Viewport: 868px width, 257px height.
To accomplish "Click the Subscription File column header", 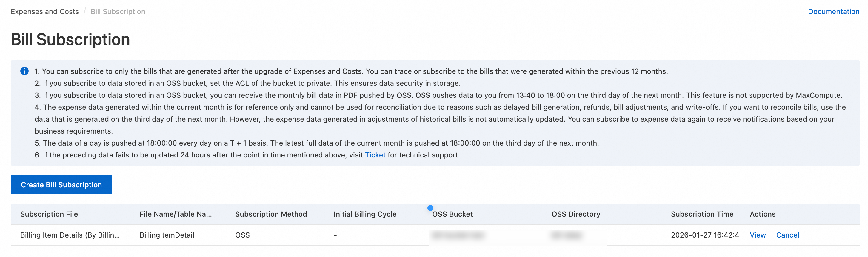I will click(x=49, y=214).
